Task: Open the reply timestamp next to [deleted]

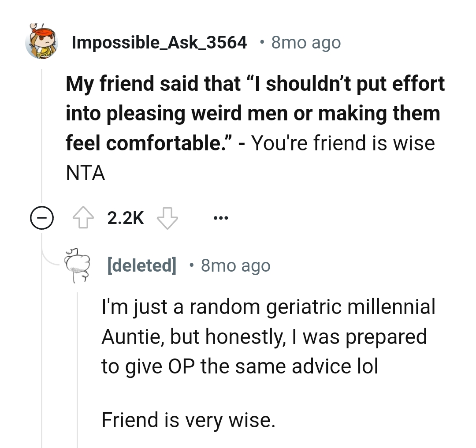Action: click(235, 265)
